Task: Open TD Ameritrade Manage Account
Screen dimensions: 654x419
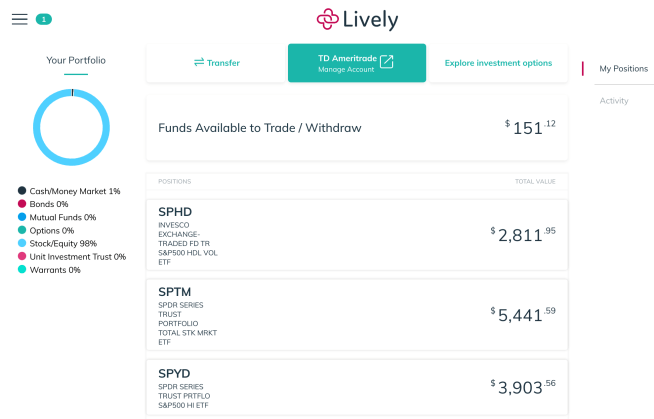Action: (357, 63)
